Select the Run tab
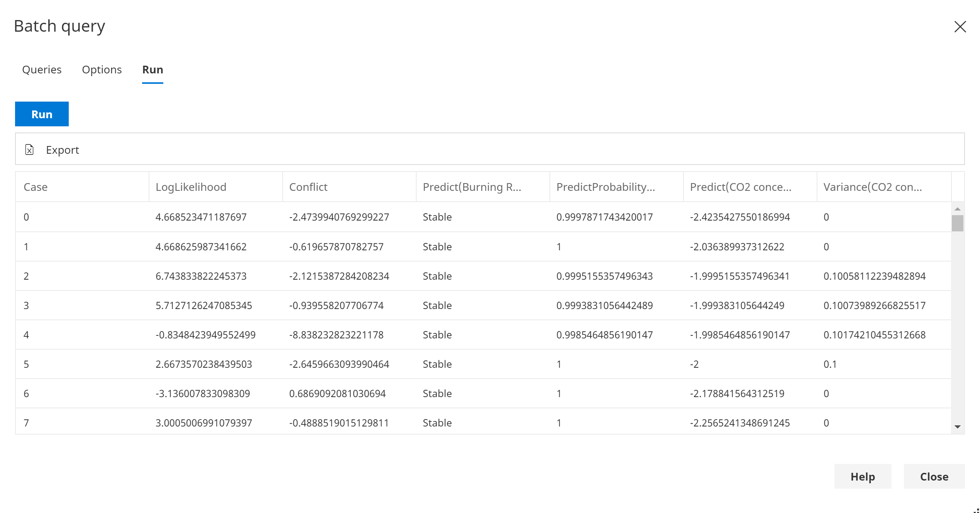 [153, 70]
